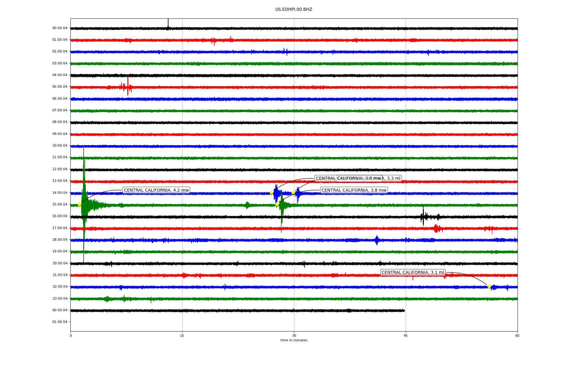Click the partially hidden 3.3 ml annotation label
Screen dimensions: 588x368
[x=392, y=178]
